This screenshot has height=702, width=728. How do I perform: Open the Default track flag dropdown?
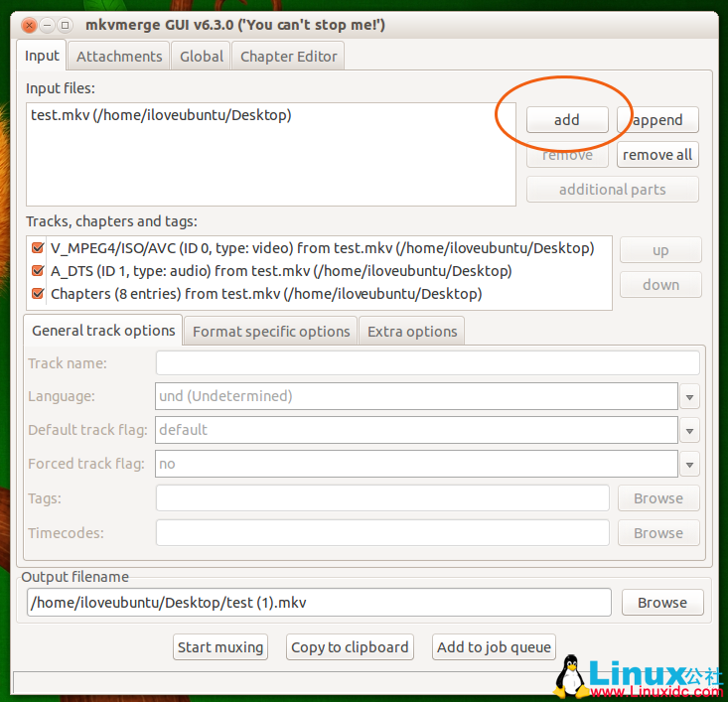point(690,431)
